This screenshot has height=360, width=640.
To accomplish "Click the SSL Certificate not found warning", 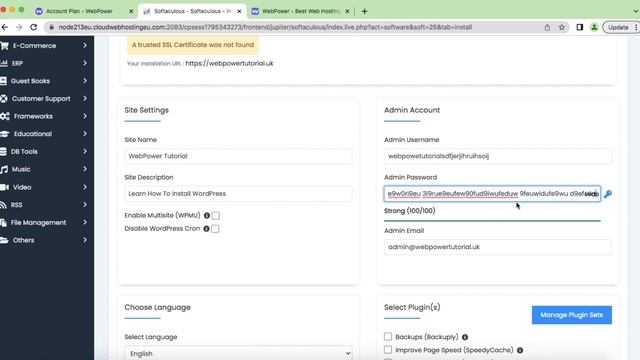I will point(193,45).
